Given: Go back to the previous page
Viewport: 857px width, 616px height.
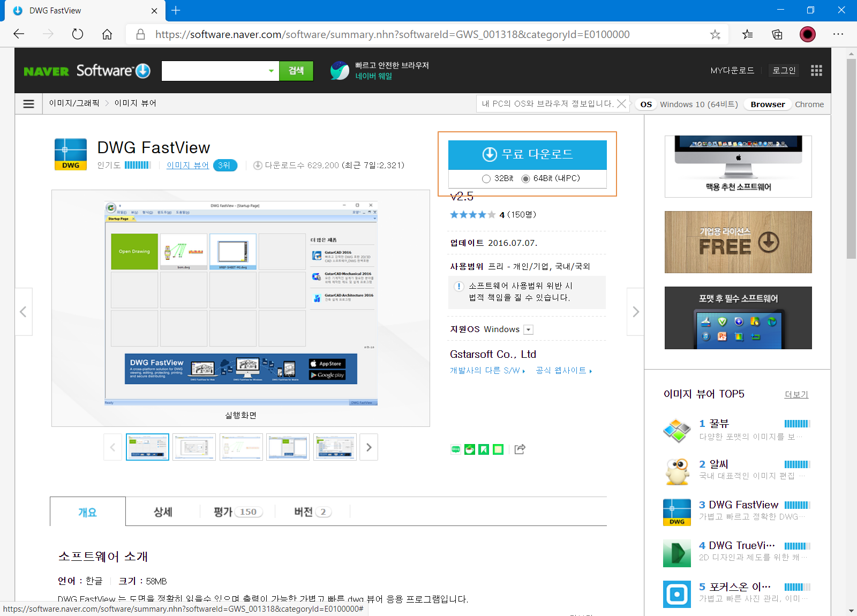Looking at the screenshot, I should (19, 34).
